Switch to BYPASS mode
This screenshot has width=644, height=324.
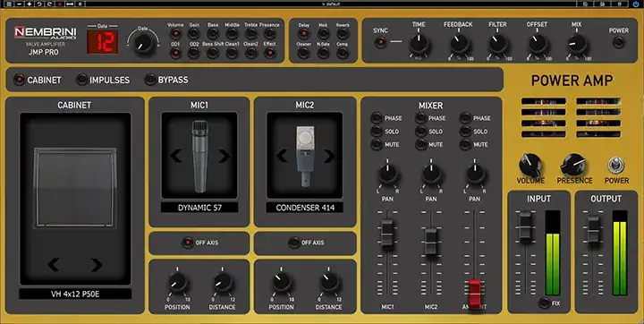pos(150,80)
